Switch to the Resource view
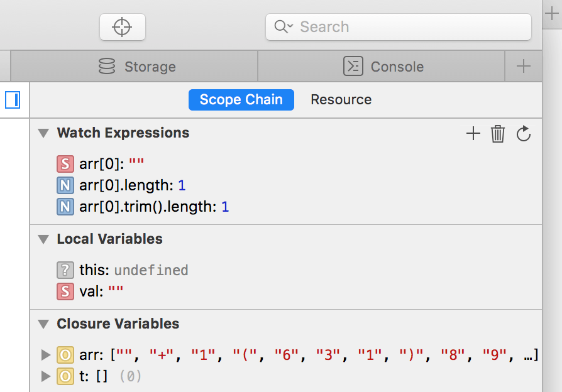 pyautogui.click(x=341, y=99)
